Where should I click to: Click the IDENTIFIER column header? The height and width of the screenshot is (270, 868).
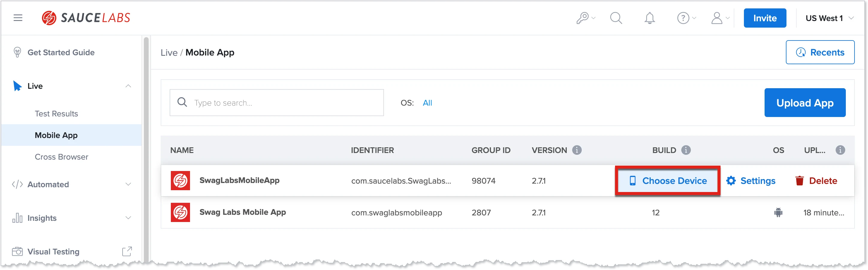pos(372,150)
